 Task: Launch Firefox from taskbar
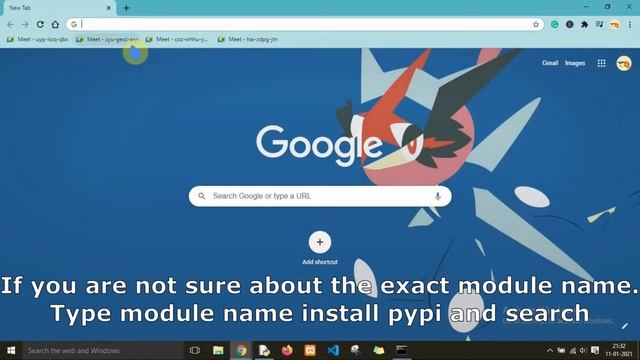pyautogui.click(x=287, y=351)
